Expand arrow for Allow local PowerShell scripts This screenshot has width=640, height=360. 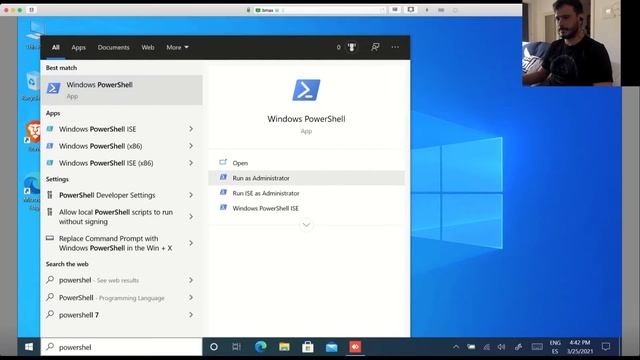191,217
